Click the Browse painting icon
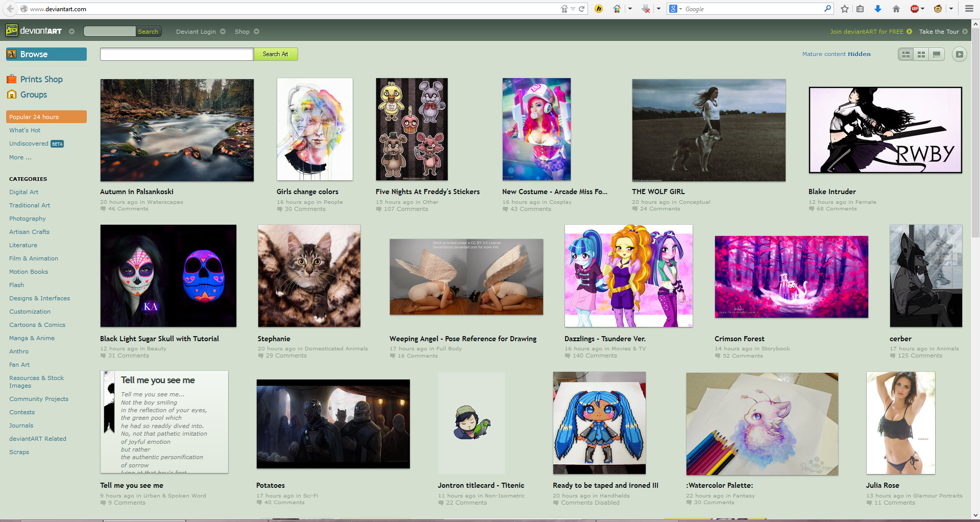Viewport: 980px width, 522px height. click(12, 54)
